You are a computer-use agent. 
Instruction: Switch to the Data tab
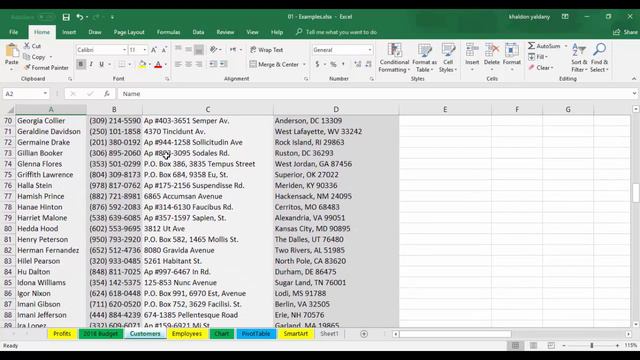coord(198,32)
